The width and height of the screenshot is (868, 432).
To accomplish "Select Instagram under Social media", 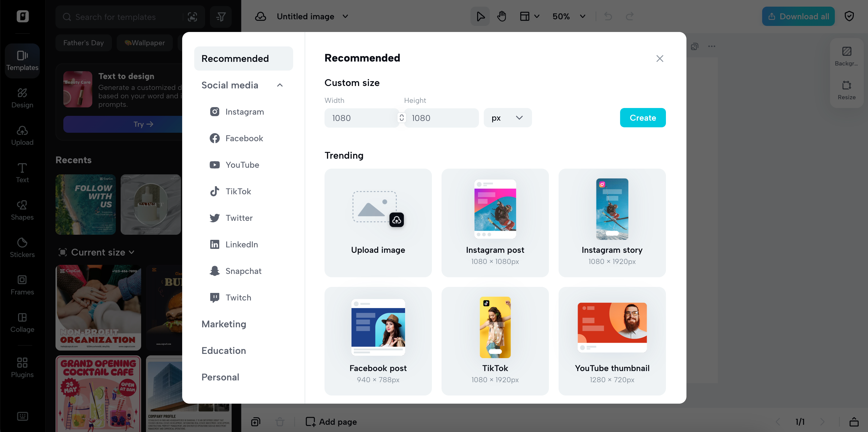I will pos(244,112).
